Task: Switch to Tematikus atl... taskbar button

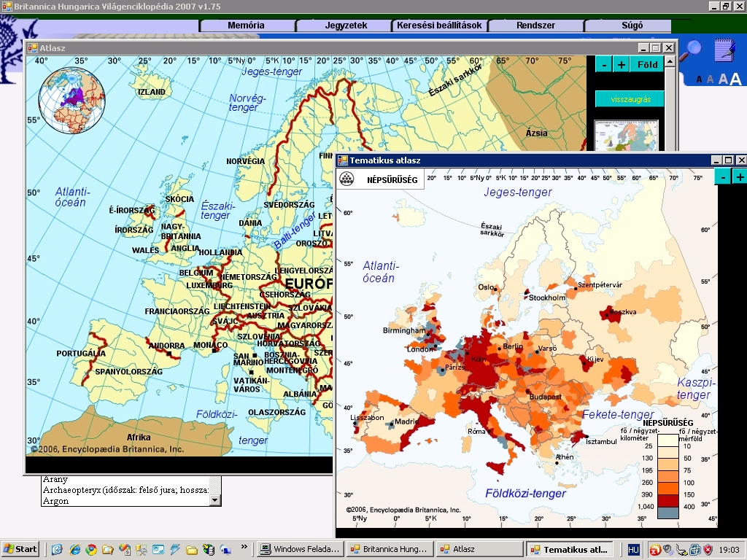Action: tap(570, 549)
